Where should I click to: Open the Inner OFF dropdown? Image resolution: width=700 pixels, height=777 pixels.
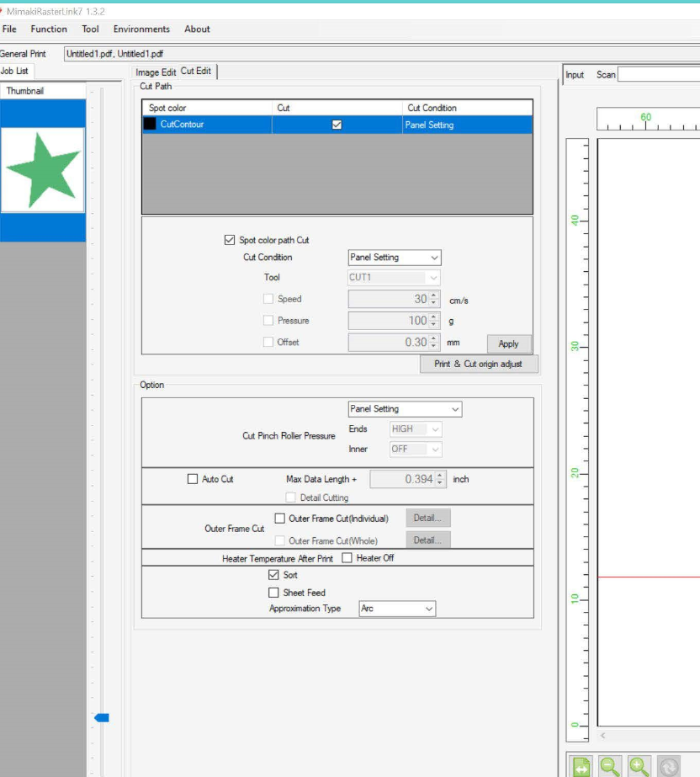(416, 450)
